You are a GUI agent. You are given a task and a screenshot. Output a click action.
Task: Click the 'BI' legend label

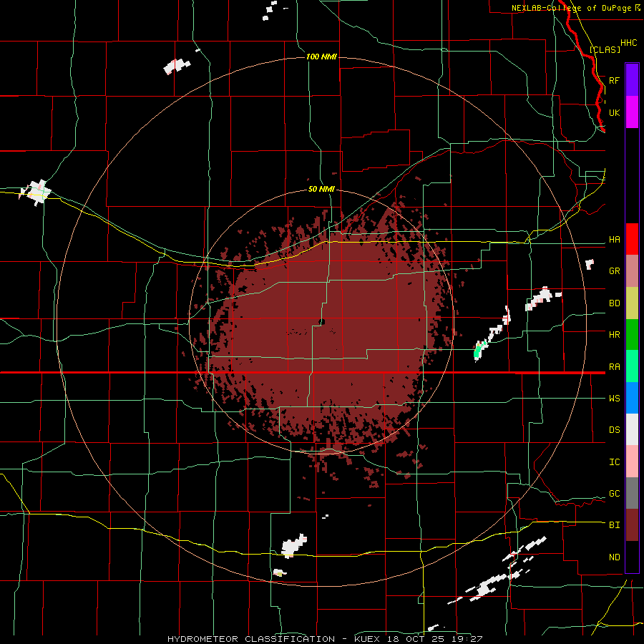coord(615,525)
